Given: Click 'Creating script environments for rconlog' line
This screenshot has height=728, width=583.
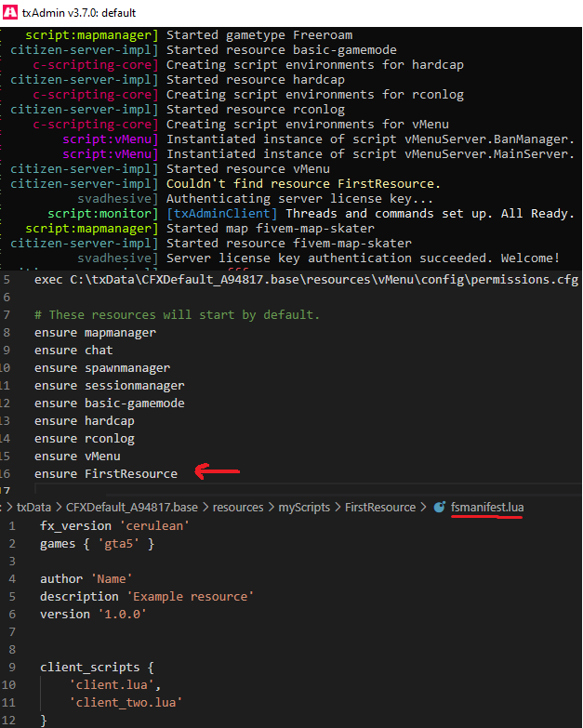Looking at the screenshot, I should point(314,94).
